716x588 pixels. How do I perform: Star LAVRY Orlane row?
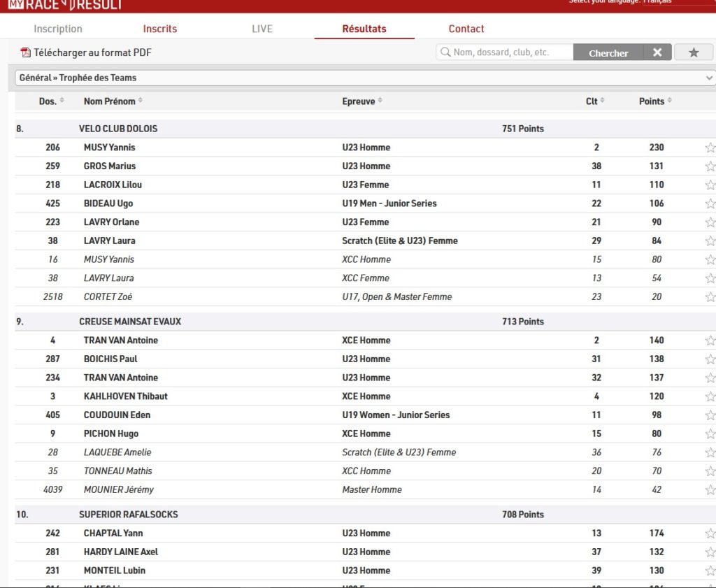710,222
